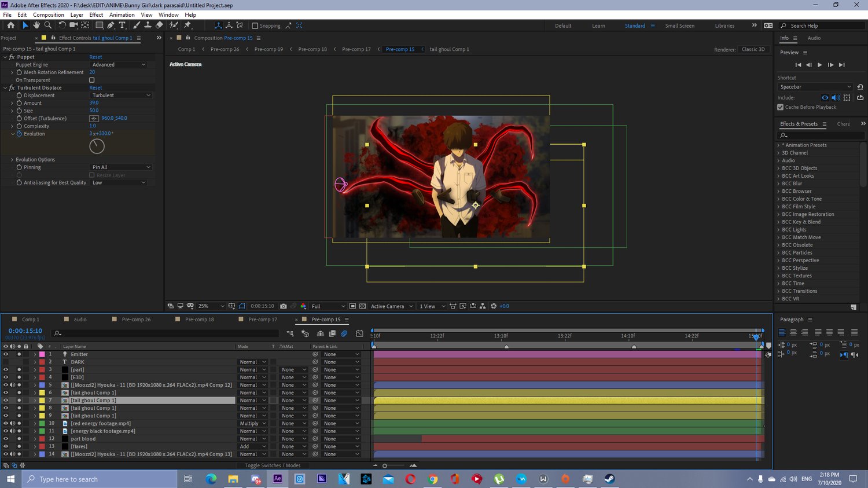Choose the Brush tool
868x488 pixels.
136,25
